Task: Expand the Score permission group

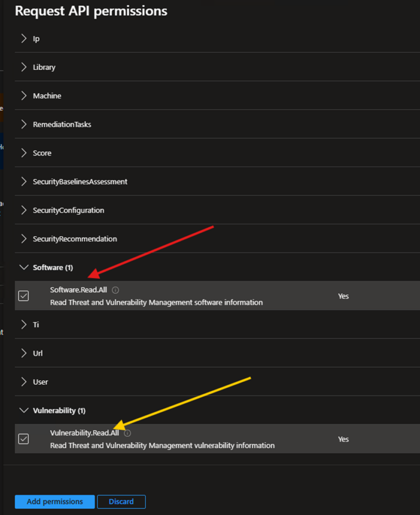Action: point(24,153)
